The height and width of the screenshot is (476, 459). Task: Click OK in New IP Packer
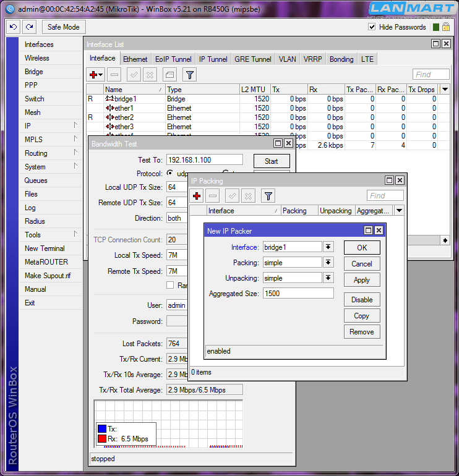click(362, 248)
